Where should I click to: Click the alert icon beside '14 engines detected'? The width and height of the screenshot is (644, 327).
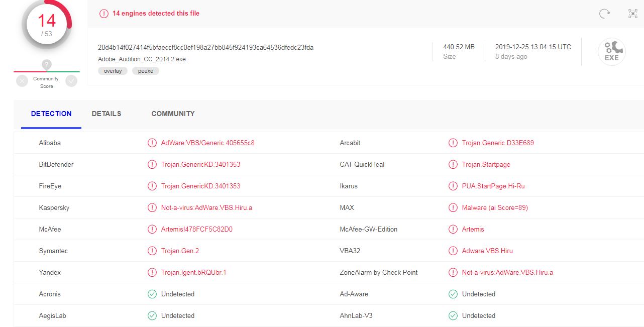coord(104,14)
